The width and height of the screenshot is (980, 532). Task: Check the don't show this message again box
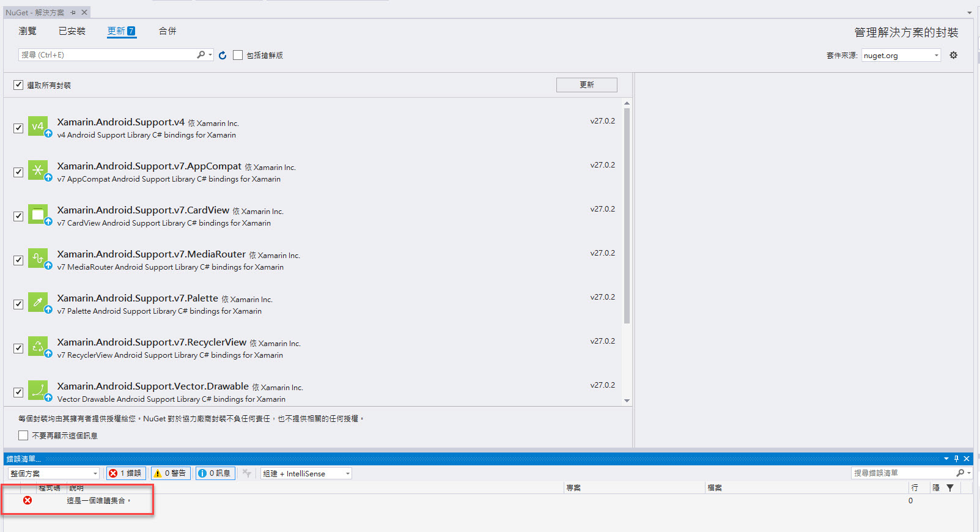[x=23, y=435]
